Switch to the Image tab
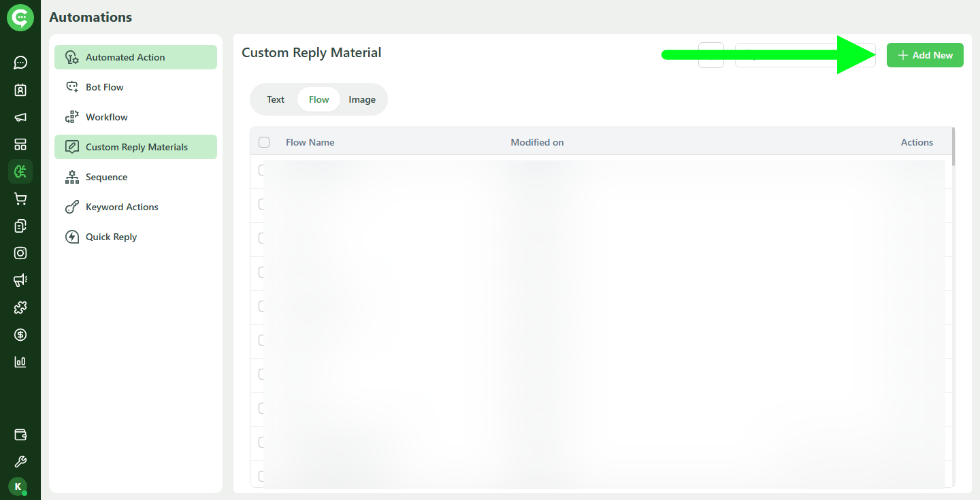980x500 pixels. [362, 99]
